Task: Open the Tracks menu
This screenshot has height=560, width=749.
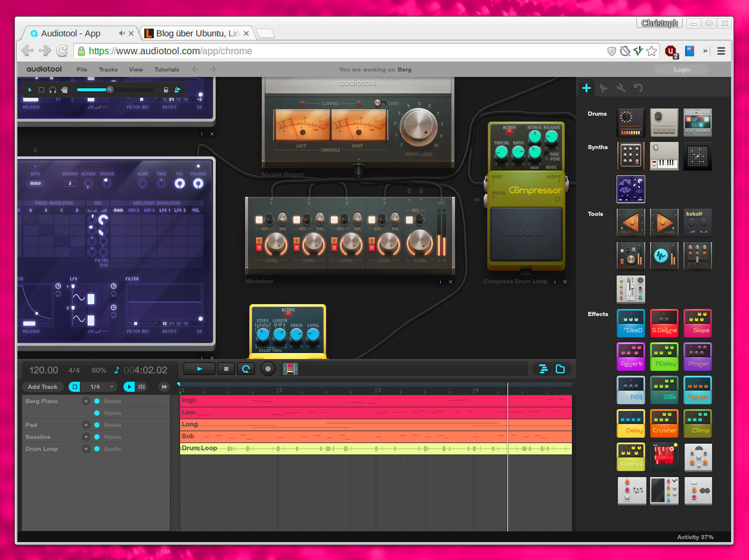Action: (x=108, y=69)
